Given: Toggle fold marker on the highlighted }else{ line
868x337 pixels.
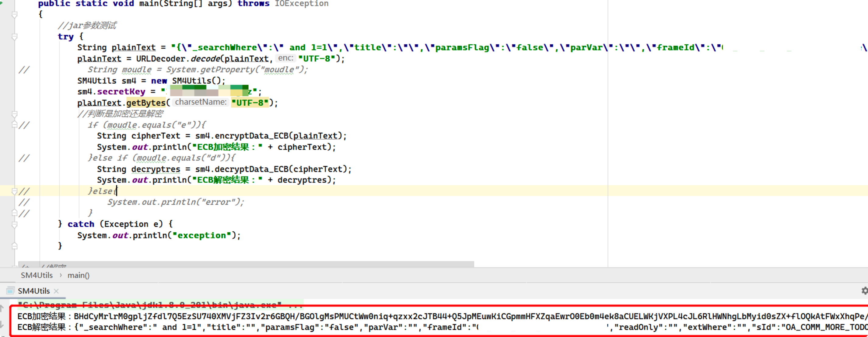Looking at the screenshot, I should coord(15,192).
